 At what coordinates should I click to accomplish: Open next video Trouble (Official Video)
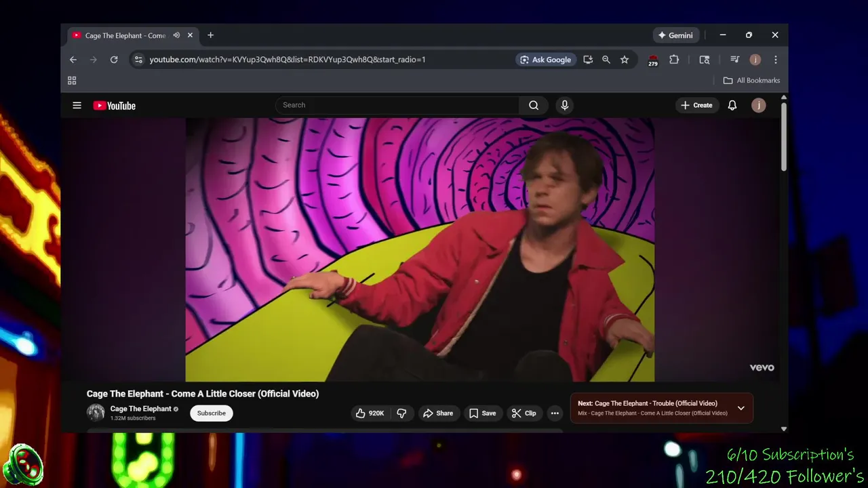647,403
